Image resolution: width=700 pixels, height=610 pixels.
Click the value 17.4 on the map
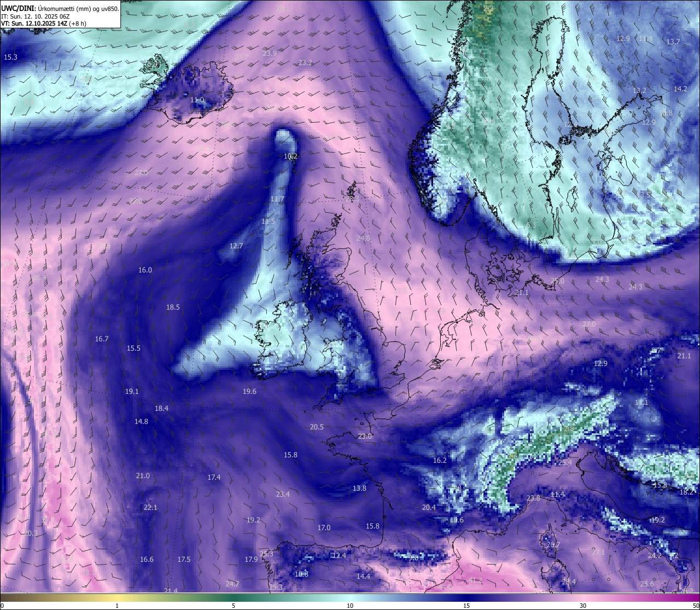pos(214,477)
